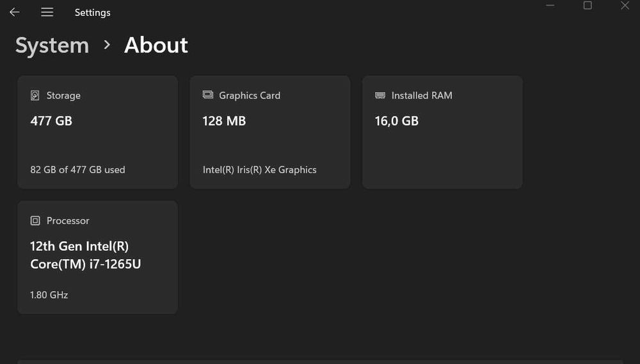Open the hamburger navigation menu

(47, 12)
